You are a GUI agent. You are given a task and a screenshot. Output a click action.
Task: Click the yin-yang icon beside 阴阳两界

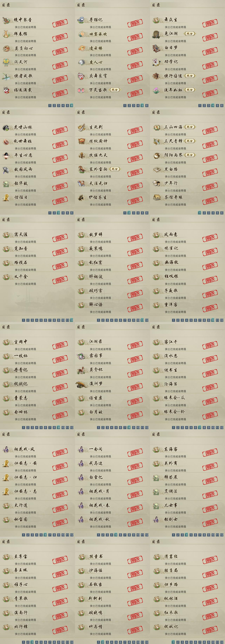tap(156, 155)
